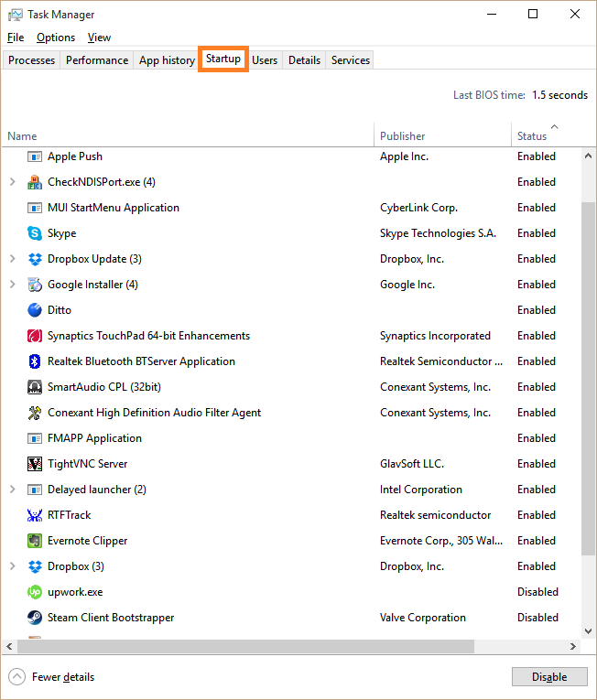The height and width of the screenshot is (700, 597).
Task: Expand the Delayed launcher (2) group
Action: (x=13, y=490)
